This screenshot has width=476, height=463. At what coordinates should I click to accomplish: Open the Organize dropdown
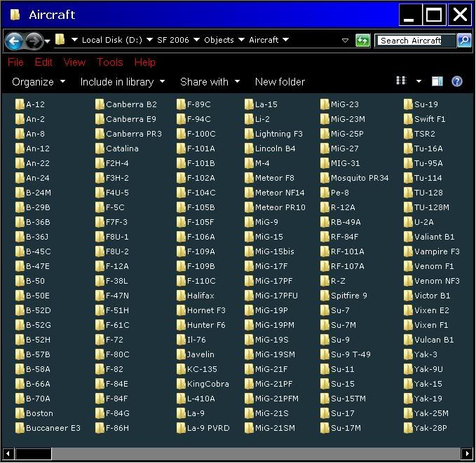tap(39, 82)
